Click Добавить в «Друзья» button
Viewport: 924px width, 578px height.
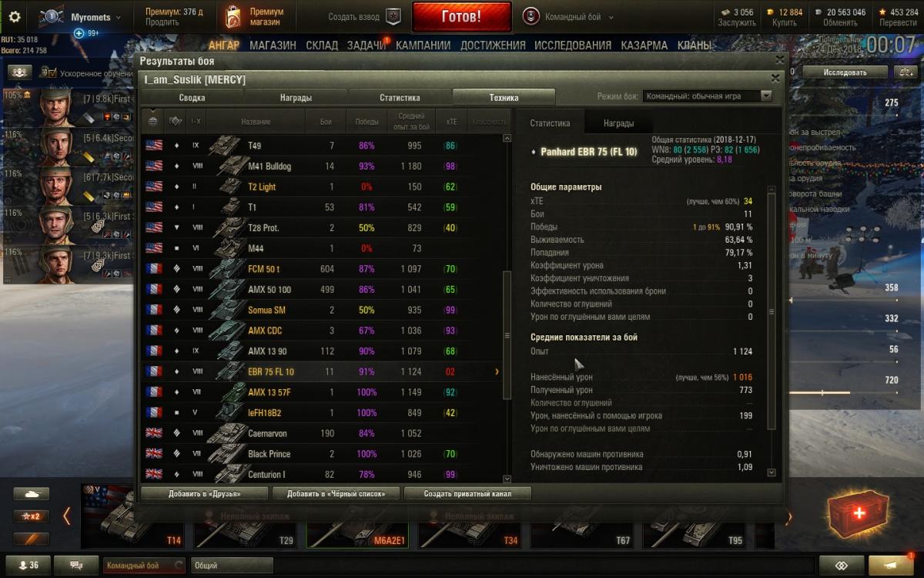coord(205,493)
